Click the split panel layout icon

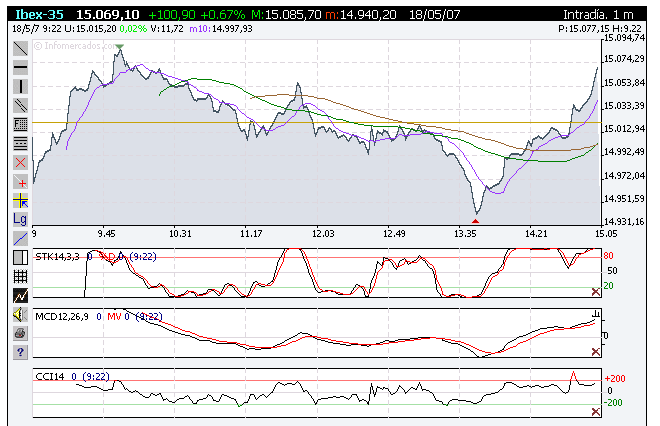[20, 258]
